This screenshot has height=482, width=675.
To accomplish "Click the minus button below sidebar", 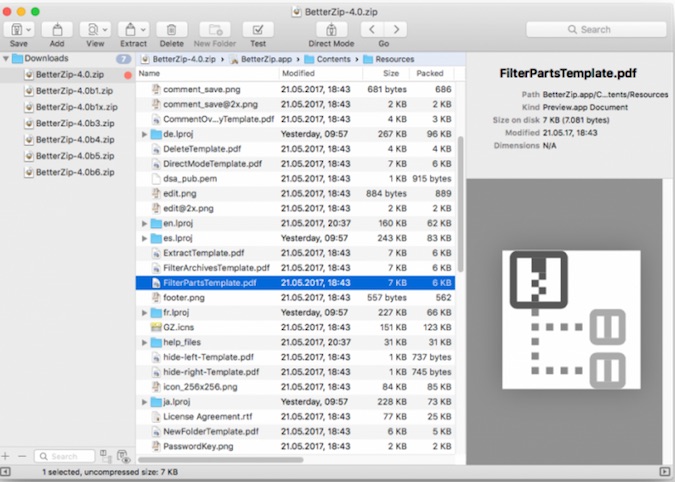I will coord(22,456).
